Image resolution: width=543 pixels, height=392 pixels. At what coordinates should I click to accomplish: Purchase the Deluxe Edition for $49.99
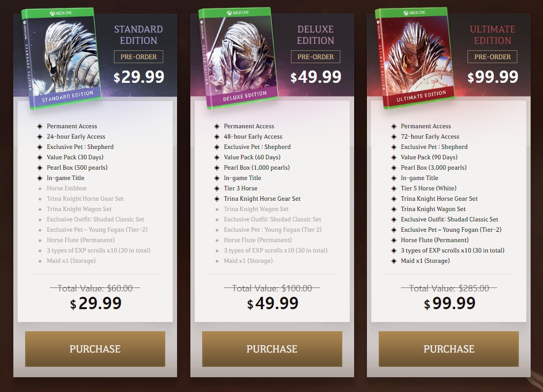pos(272,349)
